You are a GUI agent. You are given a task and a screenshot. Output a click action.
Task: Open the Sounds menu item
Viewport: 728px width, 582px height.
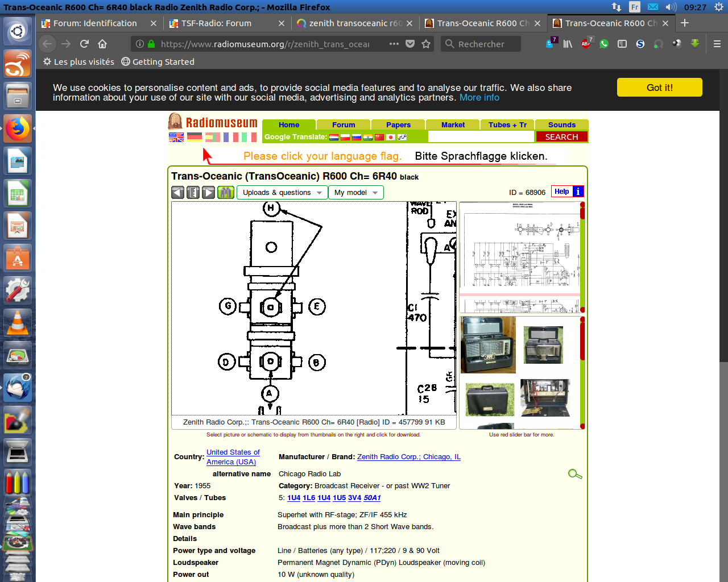tap(562, 125)
